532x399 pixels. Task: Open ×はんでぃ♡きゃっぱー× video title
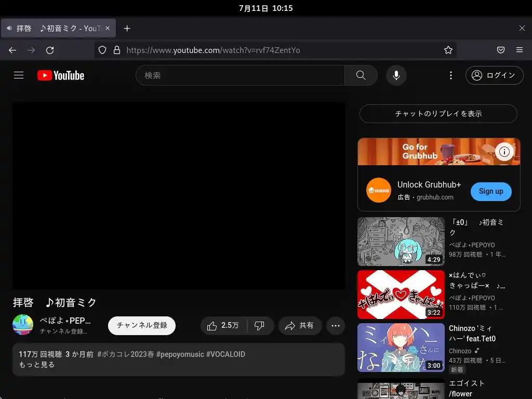coord(477,280)
